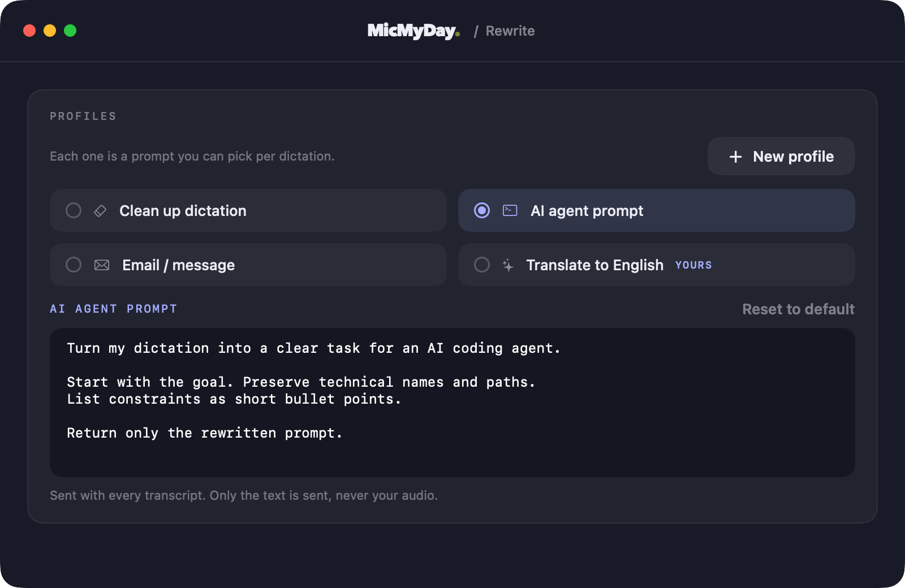Click the line starting 'Start with the goal.'
Viewport: 905px width, 588px height.
point(301,382)
